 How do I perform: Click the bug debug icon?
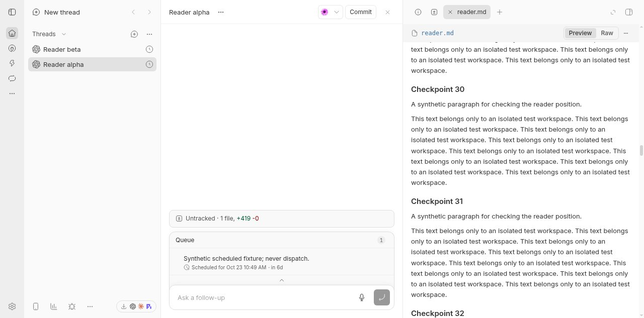72,306
